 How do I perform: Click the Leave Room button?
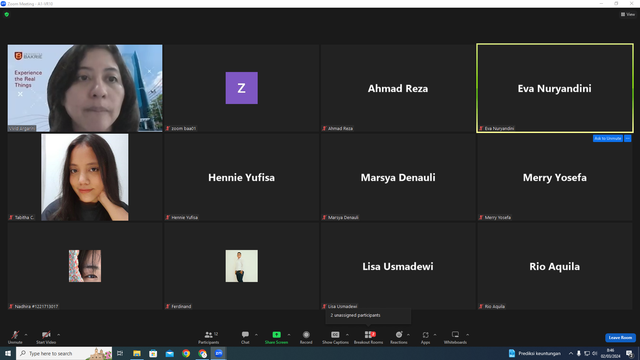620,338
